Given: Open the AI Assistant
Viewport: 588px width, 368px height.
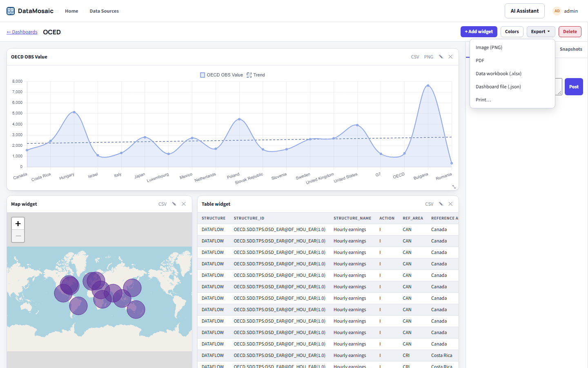Looking at the screenshot, I should pos(524,11).
